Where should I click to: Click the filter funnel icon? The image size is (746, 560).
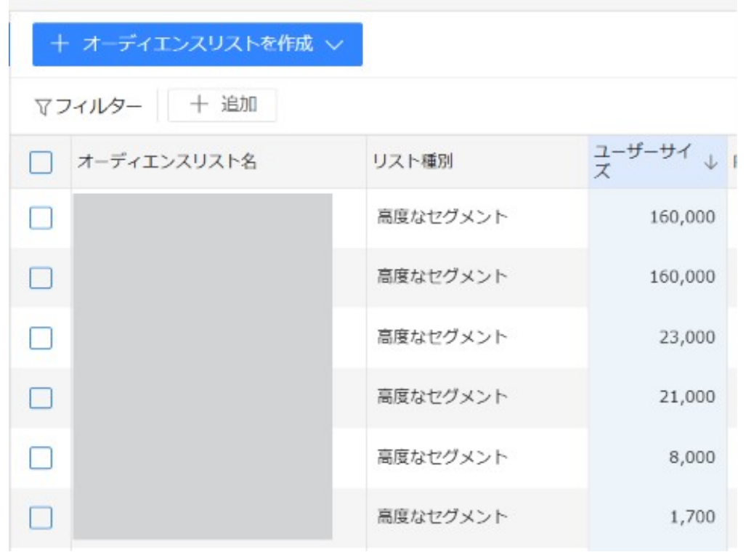[x=42, y=107]
